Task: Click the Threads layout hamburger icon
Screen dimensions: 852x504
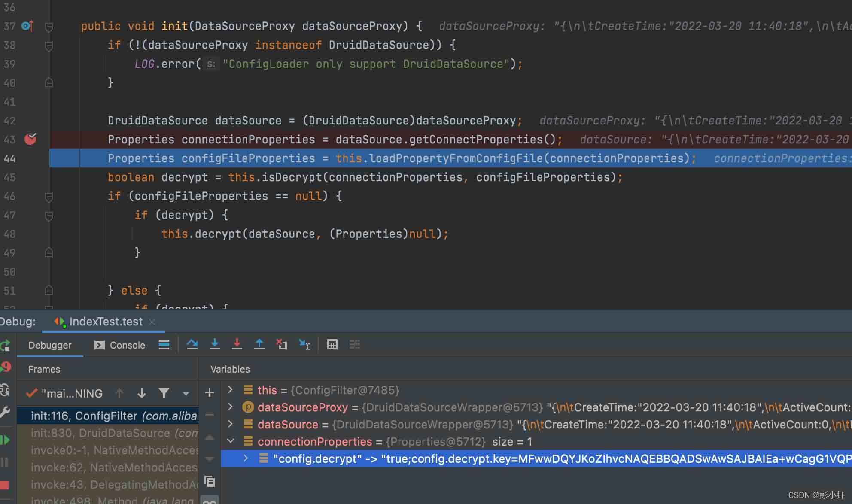Action: click(164, 345)
